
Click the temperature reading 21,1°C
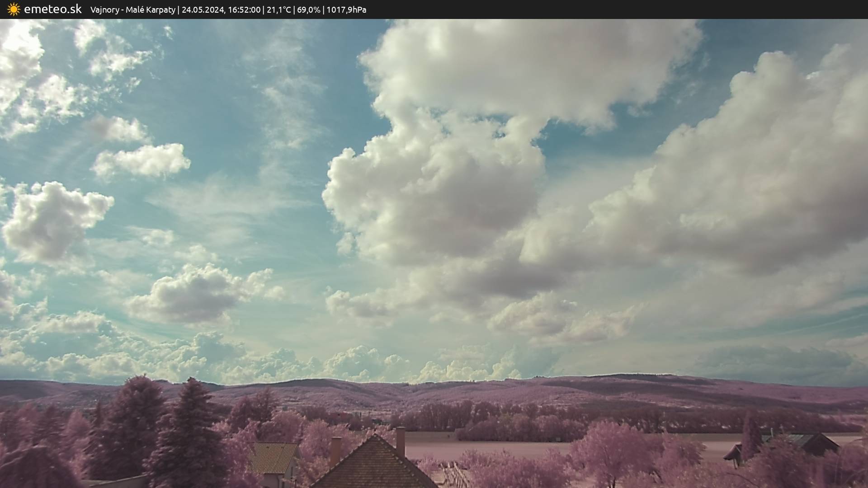(279, 10)
